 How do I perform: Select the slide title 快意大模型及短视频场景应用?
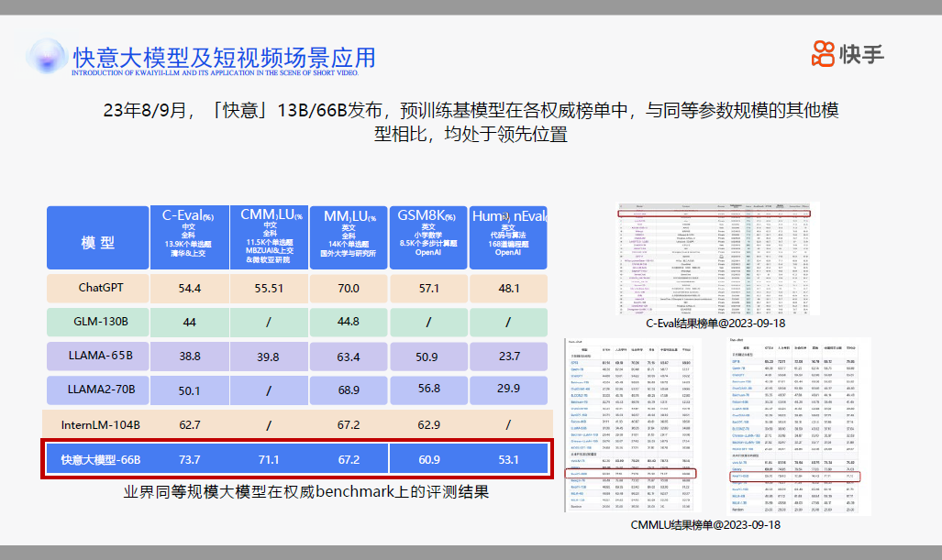coord(224,58)
